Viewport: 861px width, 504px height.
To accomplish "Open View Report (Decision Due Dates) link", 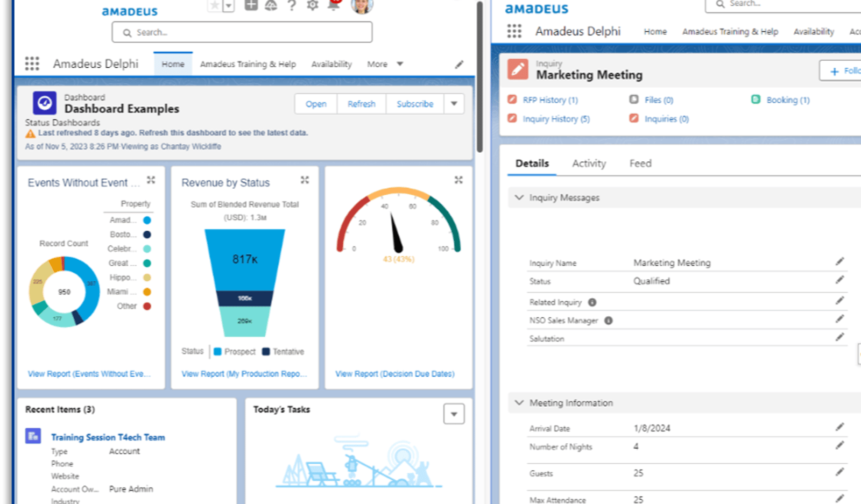I will [x=395, y=374].
